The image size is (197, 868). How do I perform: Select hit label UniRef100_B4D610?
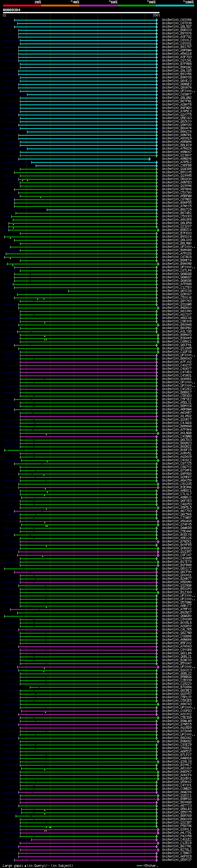tap(177, 308)
